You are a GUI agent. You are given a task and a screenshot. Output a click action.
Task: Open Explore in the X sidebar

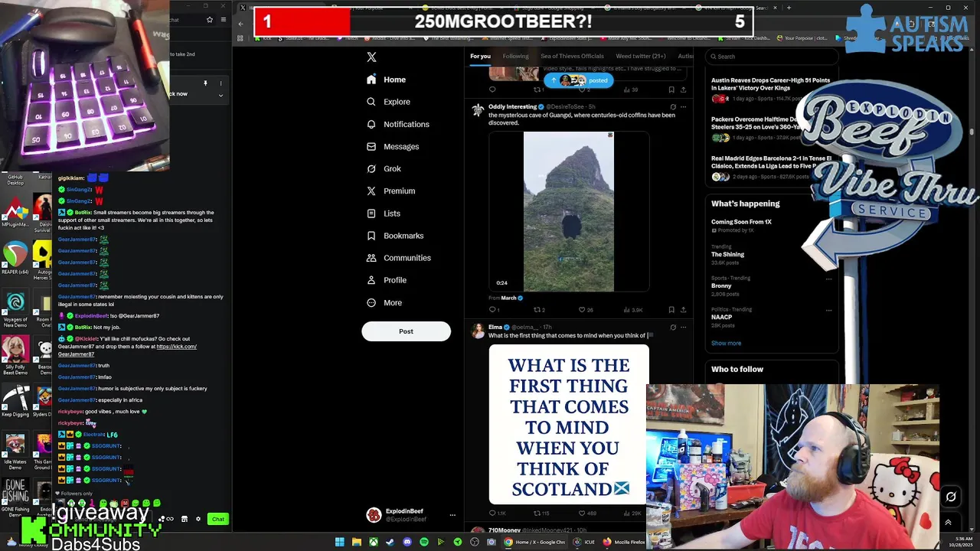[388, 102]
